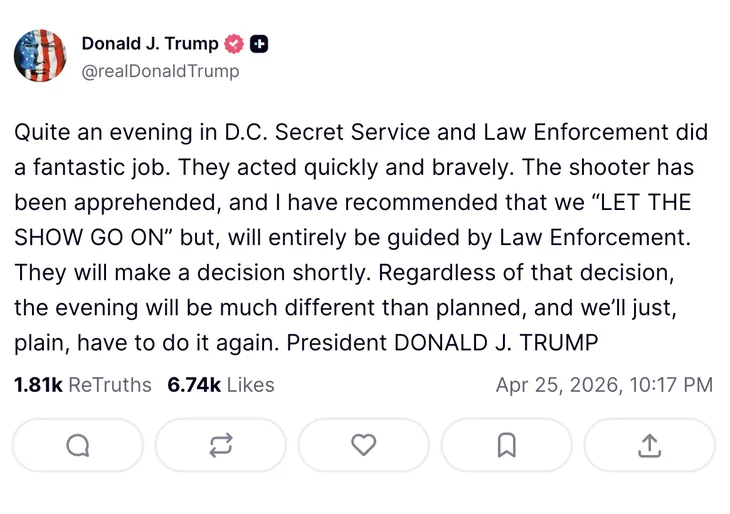This screenshot has width=730, height=514.
Task: Click the reply speech bubble icon
Action: 78,445
